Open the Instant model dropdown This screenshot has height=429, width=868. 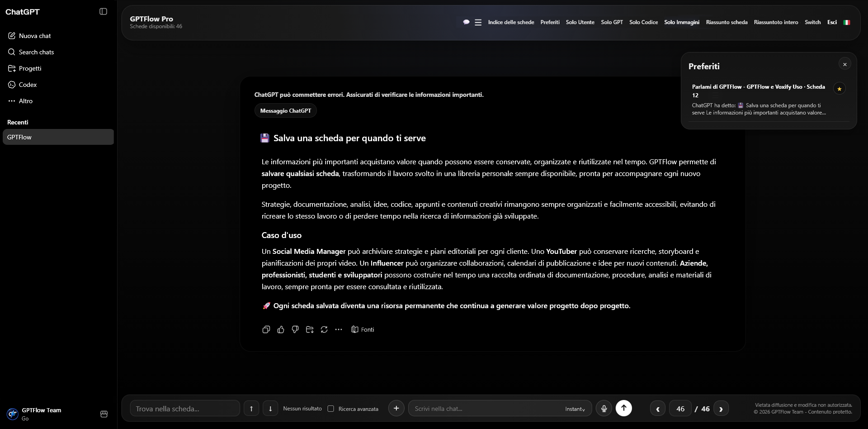coord(575,409)
